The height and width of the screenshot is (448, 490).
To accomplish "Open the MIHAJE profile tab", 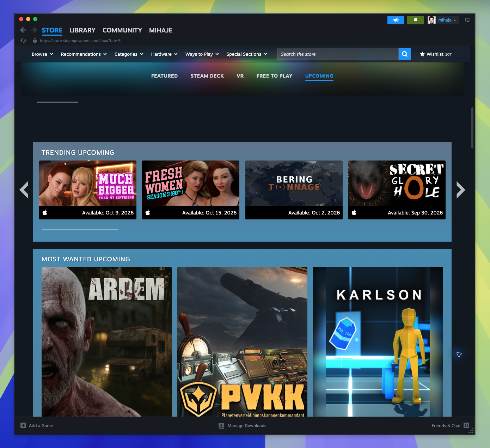I will [161, 30].
